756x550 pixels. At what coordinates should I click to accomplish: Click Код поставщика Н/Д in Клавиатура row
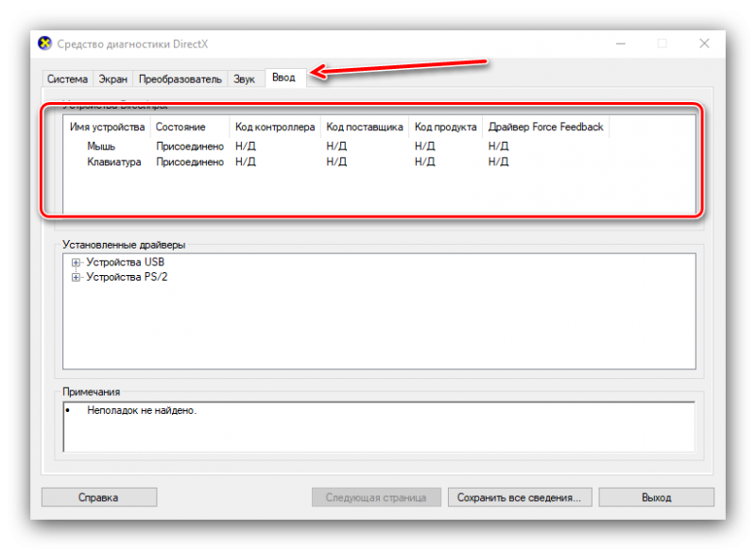click(336, 162)
